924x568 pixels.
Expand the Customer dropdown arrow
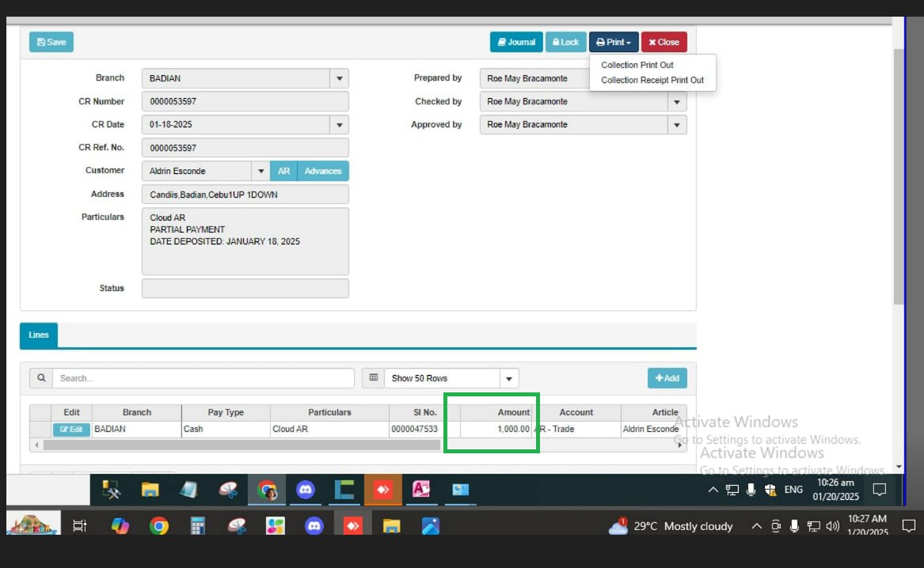pos(261,171)
